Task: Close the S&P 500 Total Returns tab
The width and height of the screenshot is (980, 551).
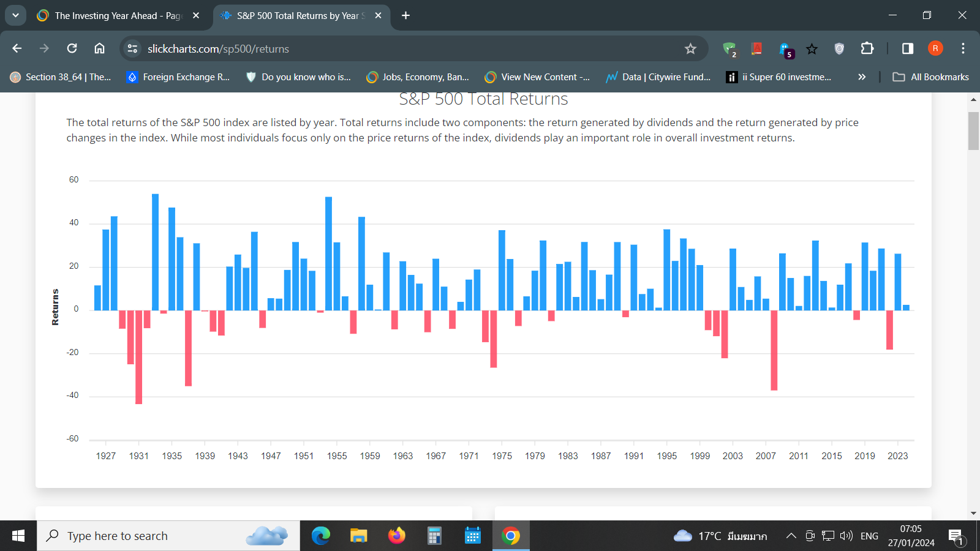Action: [x=378, y=16]
